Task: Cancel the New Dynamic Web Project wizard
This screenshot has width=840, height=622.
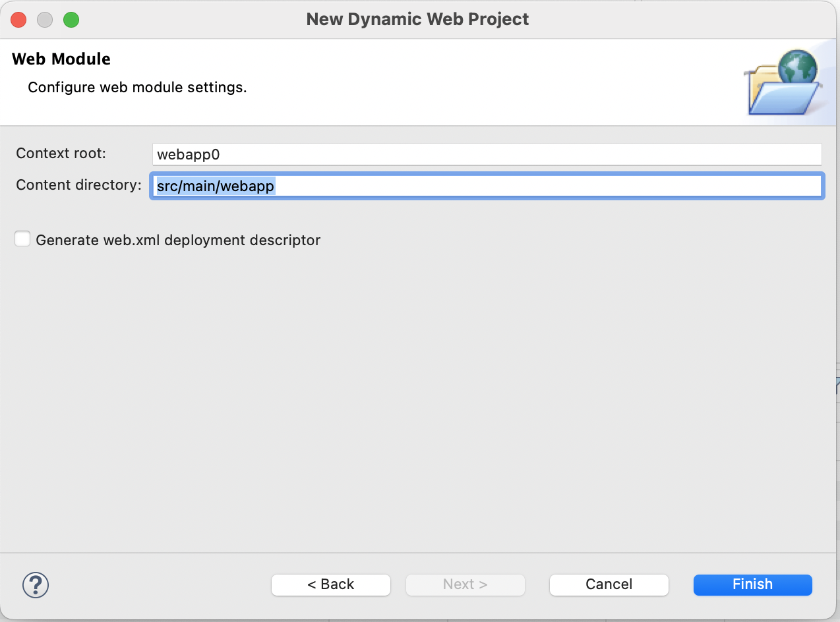Action: pos(609,584)
